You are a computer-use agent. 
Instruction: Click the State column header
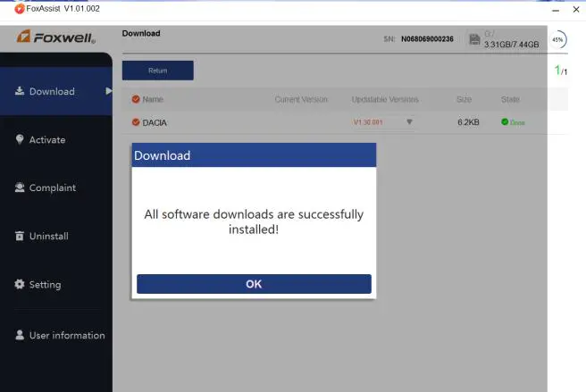510,99
